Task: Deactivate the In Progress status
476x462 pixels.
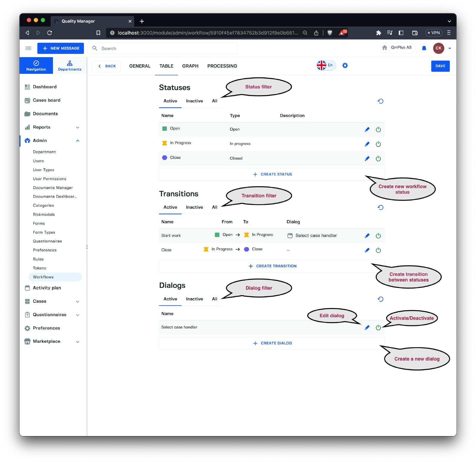Action: (x=378, y=144)
